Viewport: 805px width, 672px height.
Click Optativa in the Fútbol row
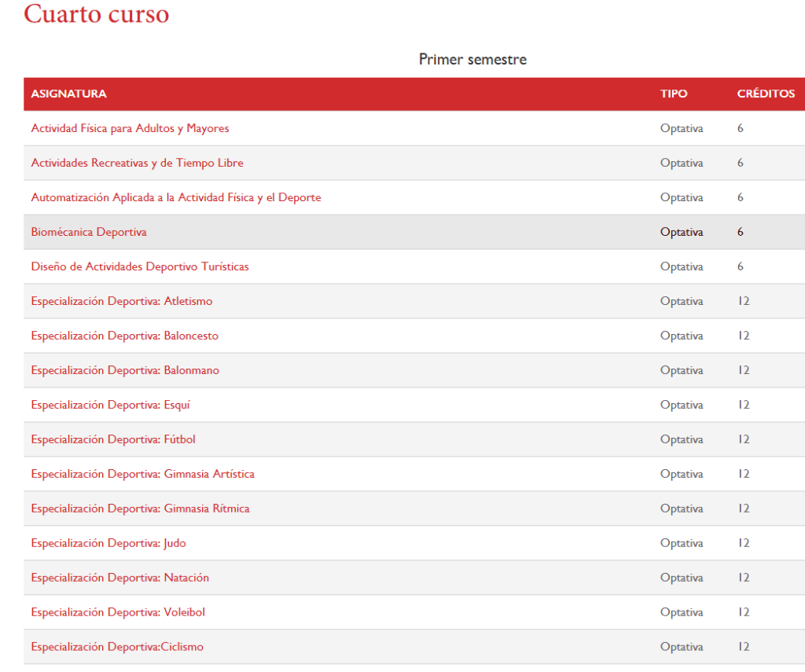[x=682, y=439]
